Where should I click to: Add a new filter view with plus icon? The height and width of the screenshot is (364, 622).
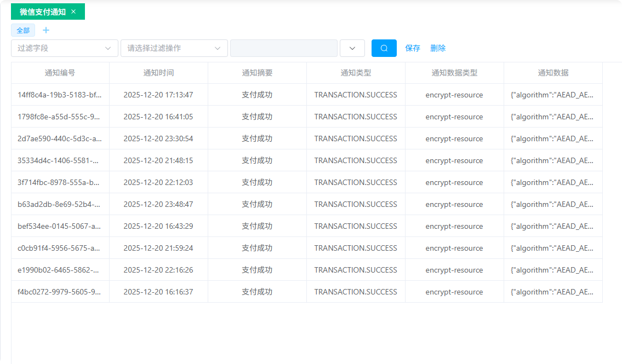coord(46,30)
